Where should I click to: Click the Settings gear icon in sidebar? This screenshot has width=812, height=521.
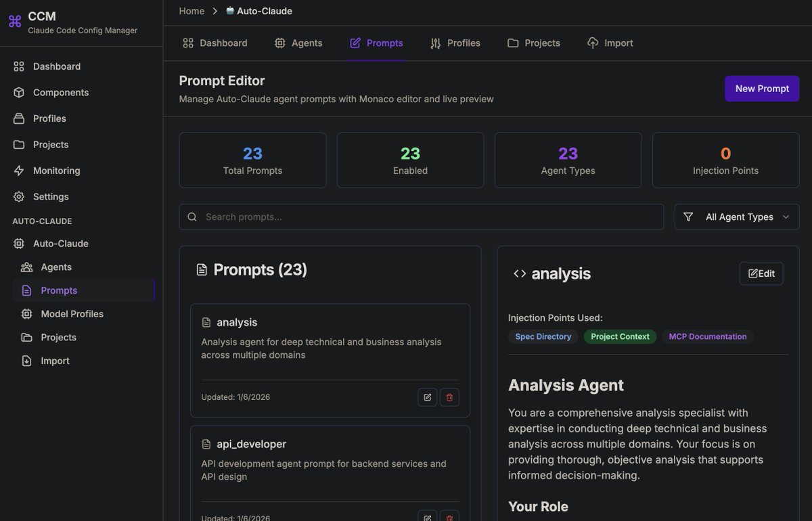coord(19,197)
